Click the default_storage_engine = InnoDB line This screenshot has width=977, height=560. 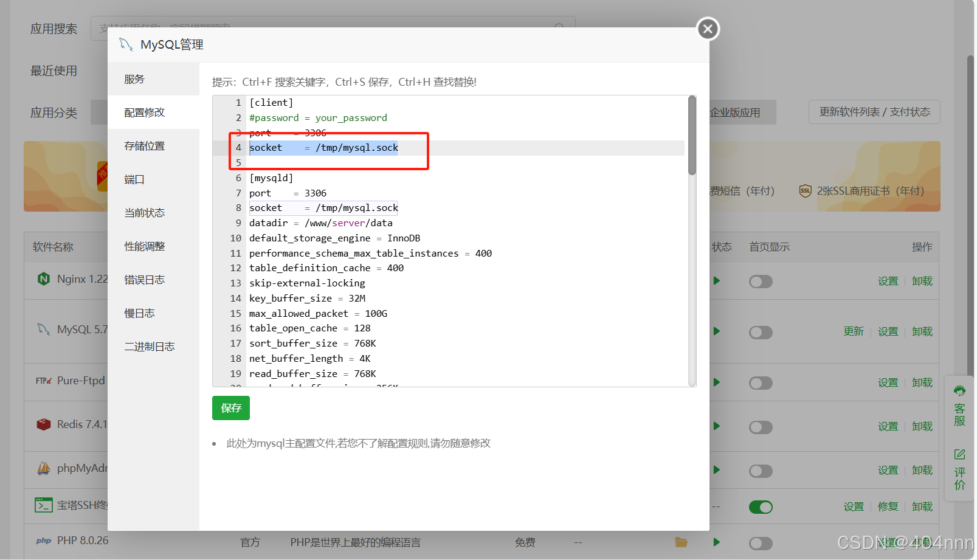[x=334, y=238]
